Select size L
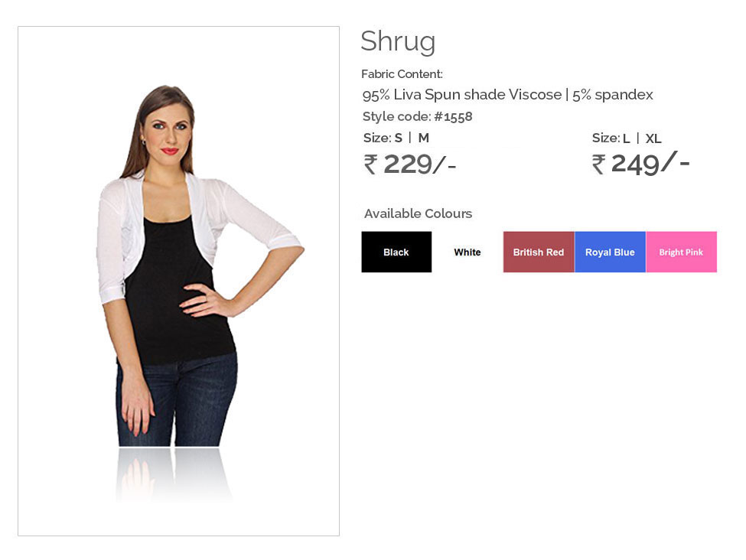746x560 pixels. 626,138
